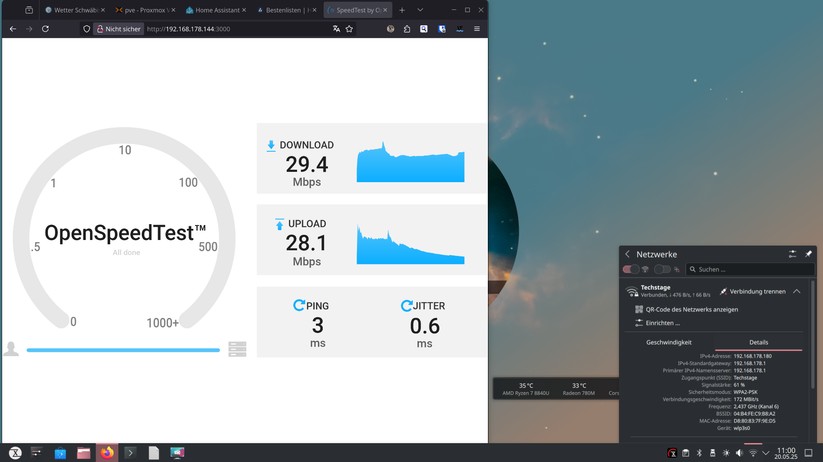
Task: Collapse the Techstage network details
Action: pos(797,291)
